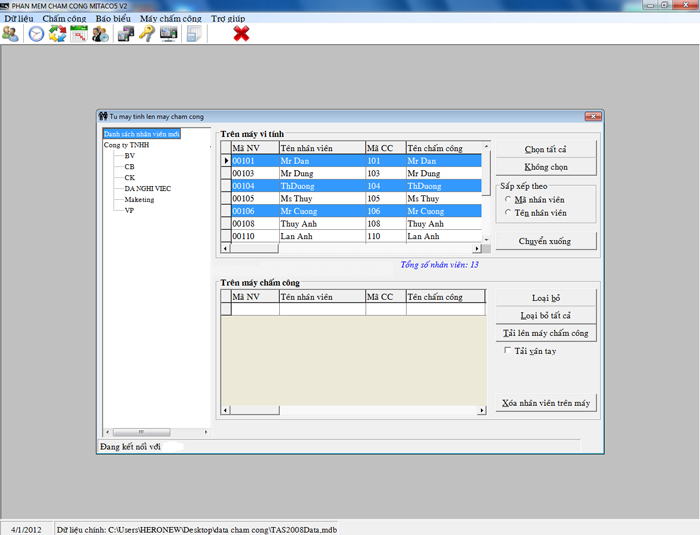
Task: Click upper grid 'Tên nhân viên' column header
Action: [322, 148]
